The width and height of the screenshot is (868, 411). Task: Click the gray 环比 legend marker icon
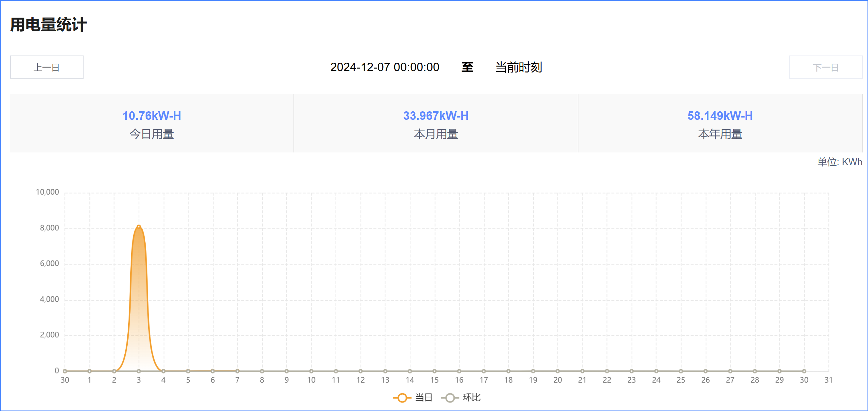(x=450, y=398)
